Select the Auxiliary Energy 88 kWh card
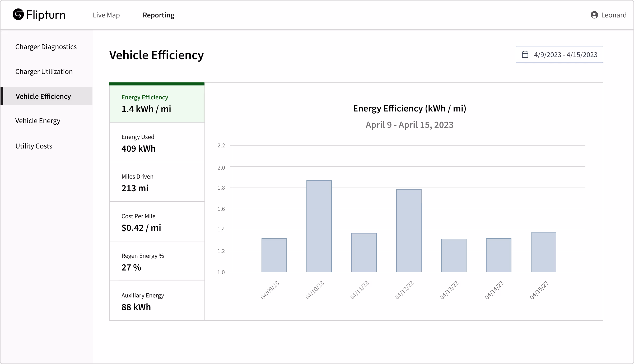 tap(157, 301)
